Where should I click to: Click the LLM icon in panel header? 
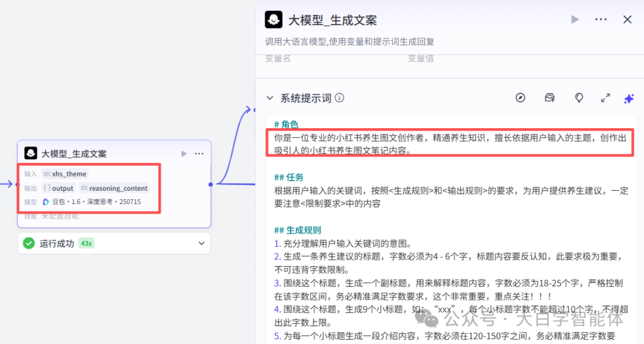pyautogui.click(x=274, y=19)
